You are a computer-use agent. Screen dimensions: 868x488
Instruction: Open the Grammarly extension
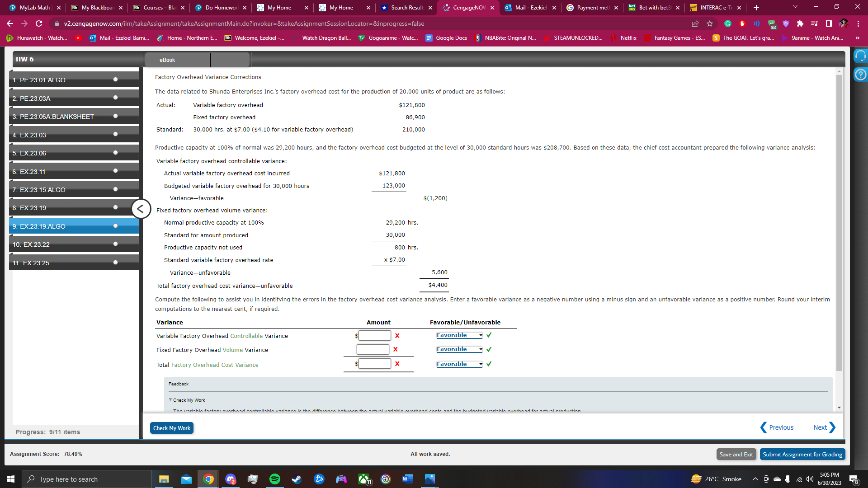click(728, 23)
